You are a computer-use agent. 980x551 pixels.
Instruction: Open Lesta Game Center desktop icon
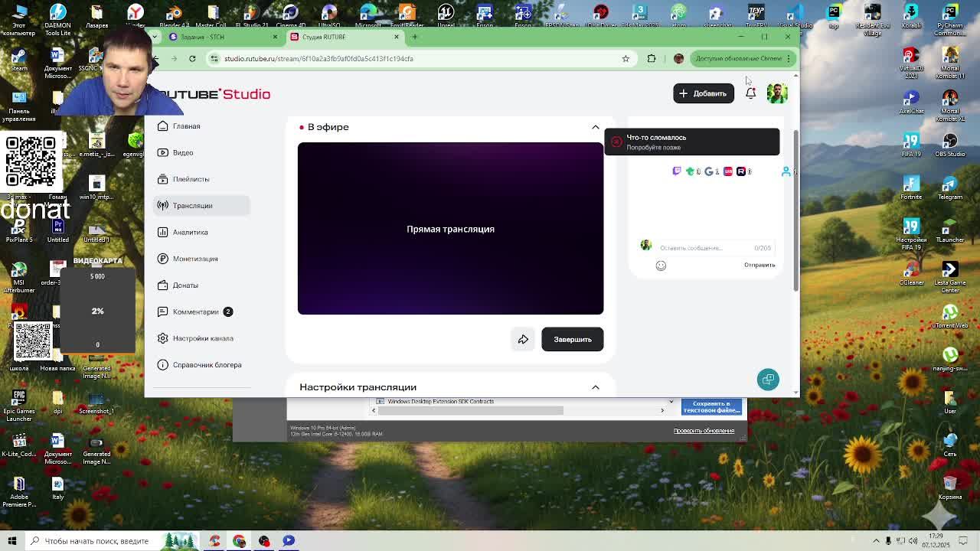click(950, 276)
